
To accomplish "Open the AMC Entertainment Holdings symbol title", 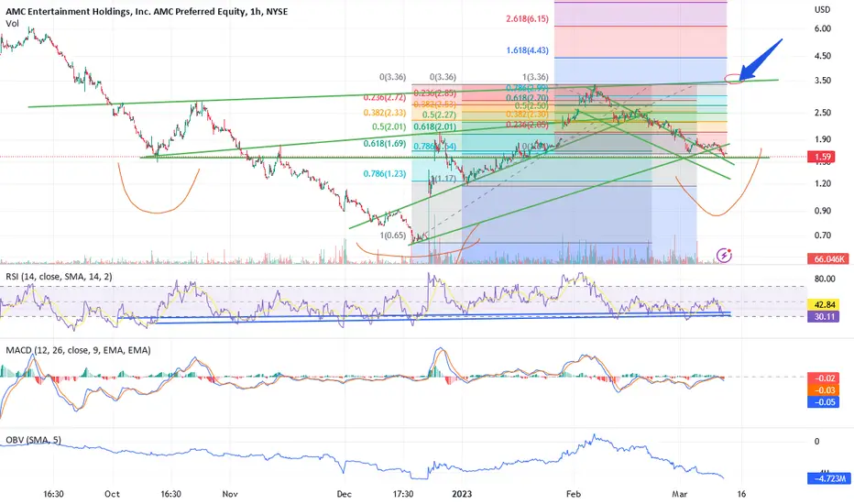I will pyautogui.click(x=147, y=11).
